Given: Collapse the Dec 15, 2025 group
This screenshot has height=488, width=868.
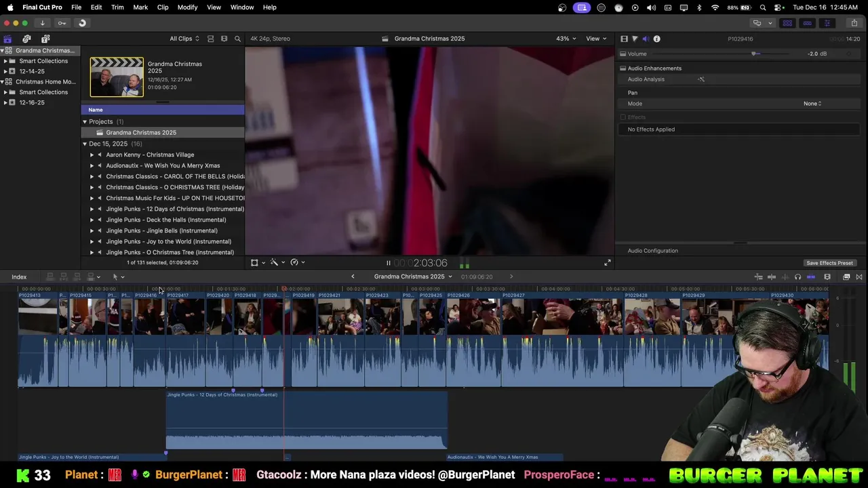Looking at the screenshot, I should coord(85,144).
